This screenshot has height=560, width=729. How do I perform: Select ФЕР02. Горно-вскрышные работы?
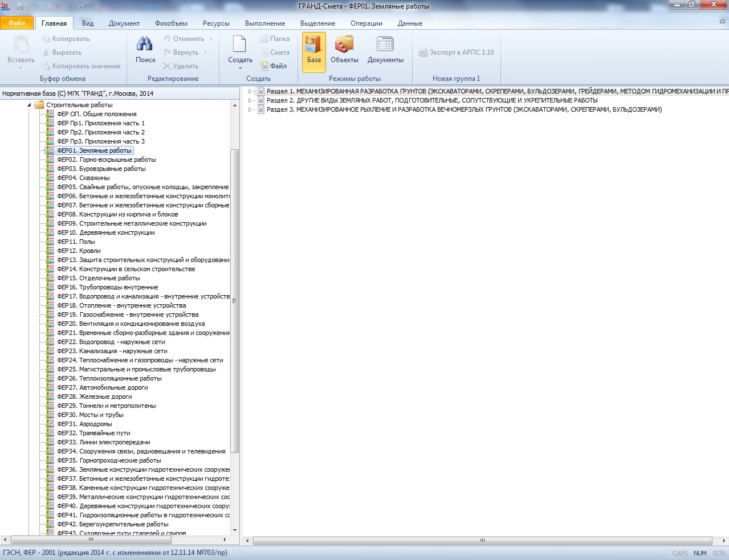[107, 160]
